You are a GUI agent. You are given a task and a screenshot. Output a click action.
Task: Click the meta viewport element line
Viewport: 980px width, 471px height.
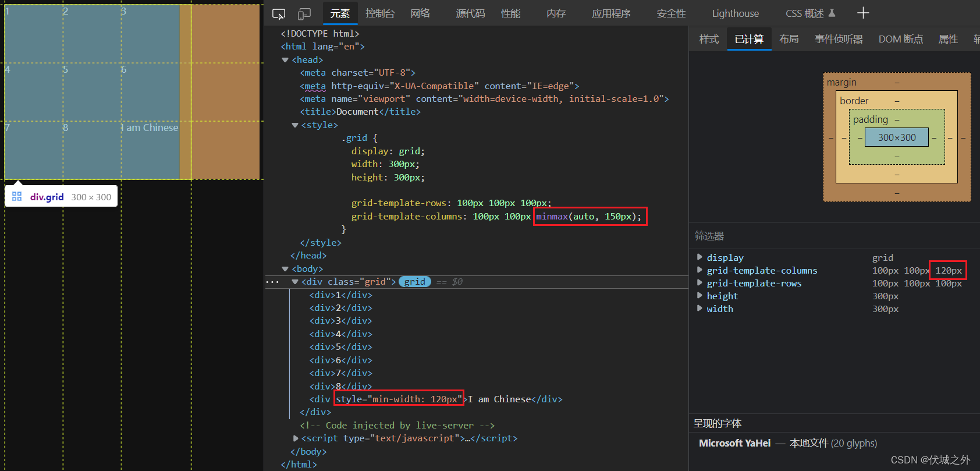pyautogui.click(x=484, y=99)
